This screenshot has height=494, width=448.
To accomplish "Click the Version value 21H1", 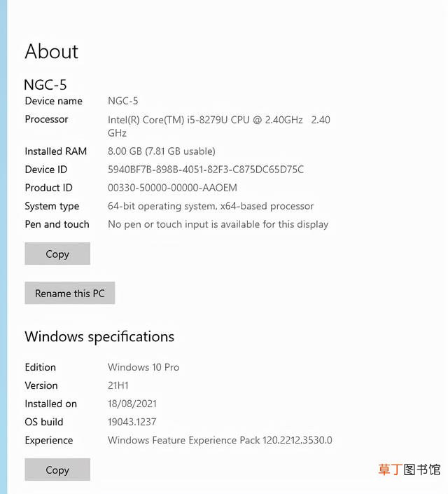I will click(118, 385).
